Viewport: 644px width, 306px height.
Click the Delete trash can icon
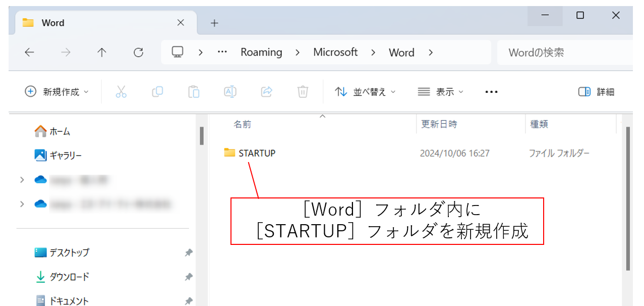303,91
